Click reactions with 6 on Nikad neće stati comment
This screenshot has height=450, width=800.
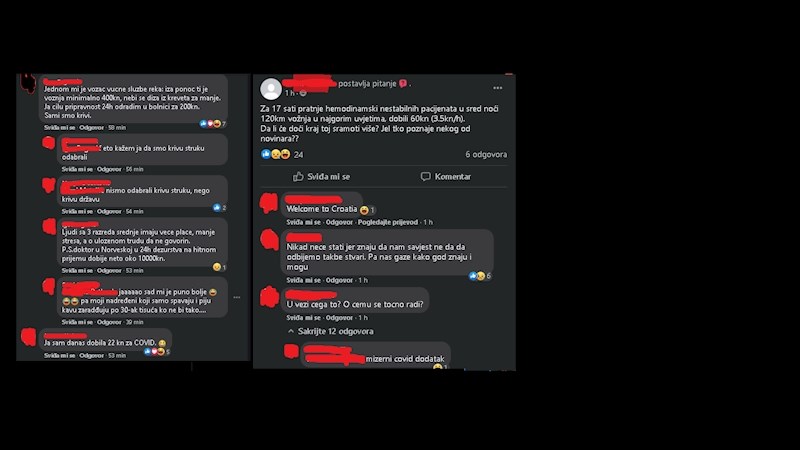coord(480,276)
